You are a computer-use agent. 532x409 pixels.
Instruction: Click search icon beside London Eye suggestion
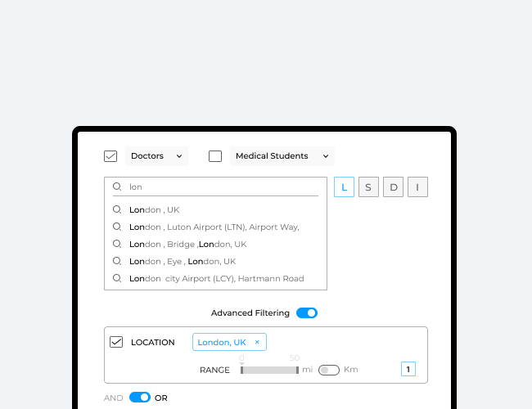(x=117, y=261)
